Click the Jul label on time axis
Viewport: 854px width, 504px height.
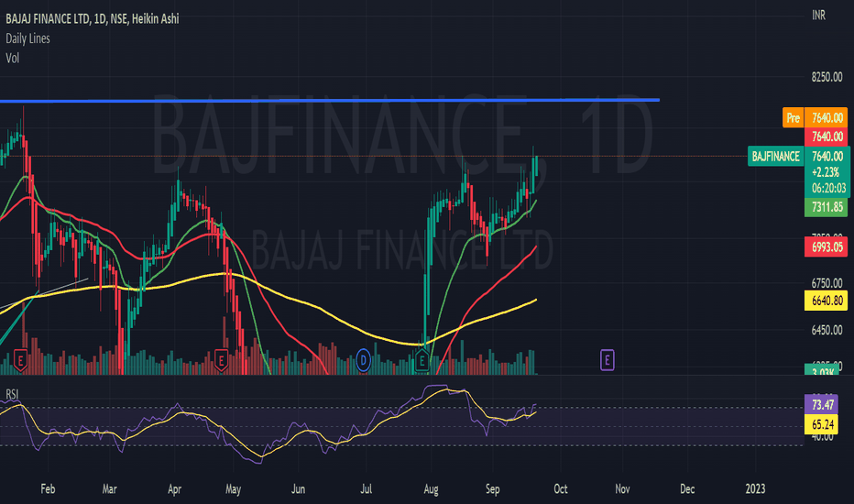[x=366, y=488]
